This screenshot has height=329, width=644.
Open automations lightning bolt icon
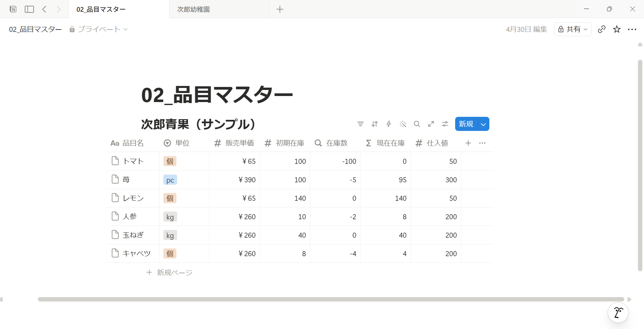coord(389,124)
